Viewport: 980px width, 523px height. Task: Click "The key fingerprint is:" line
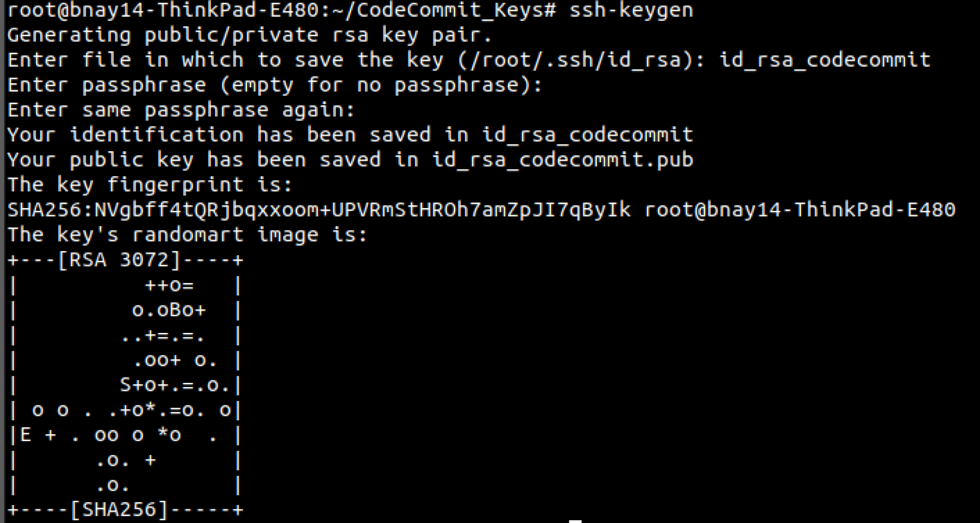(150, 185)
